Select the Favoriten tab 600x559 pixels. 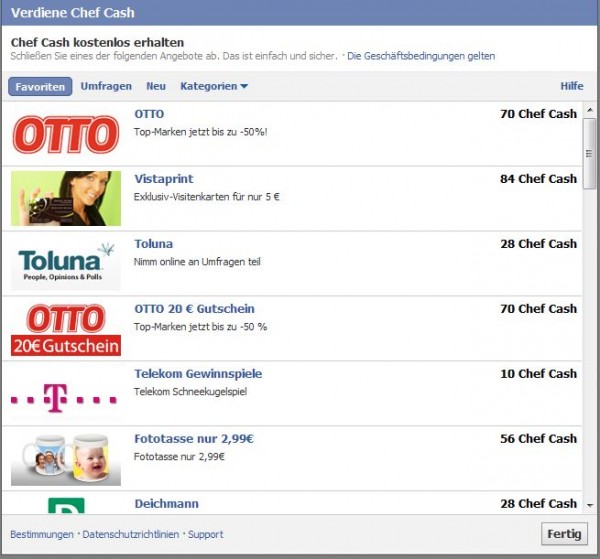coord(40,87)
